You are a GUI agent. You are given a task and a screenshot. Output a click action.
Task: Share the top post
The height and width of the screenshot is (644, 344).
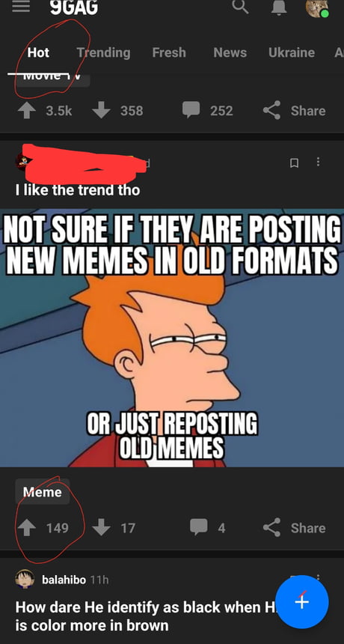(294, 110)
